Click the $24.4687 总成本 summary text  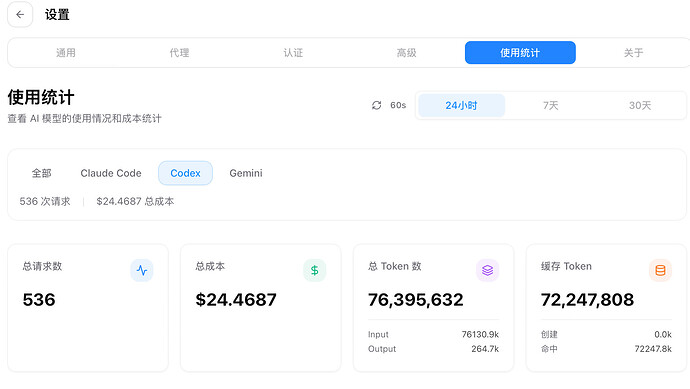pyautogui.click(x=135, y=202)
